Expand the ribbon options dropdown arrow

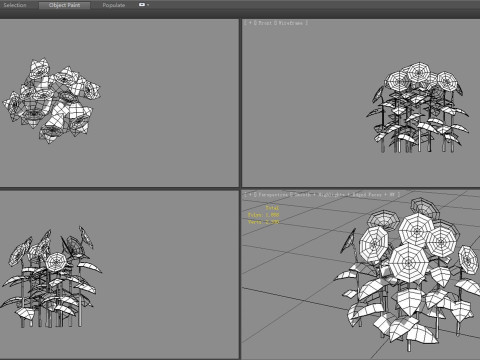(148, 5)
